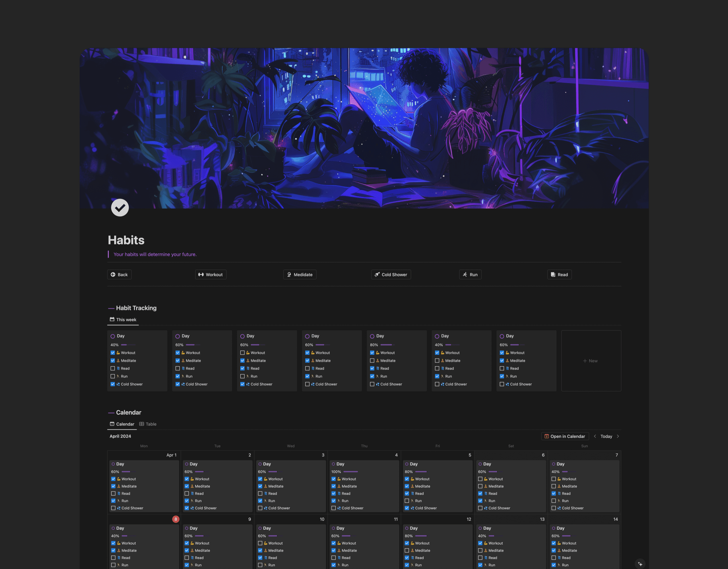Click the Meditate emoji on date 3 card
Screen dimensions: 728x569
(266, 486)
